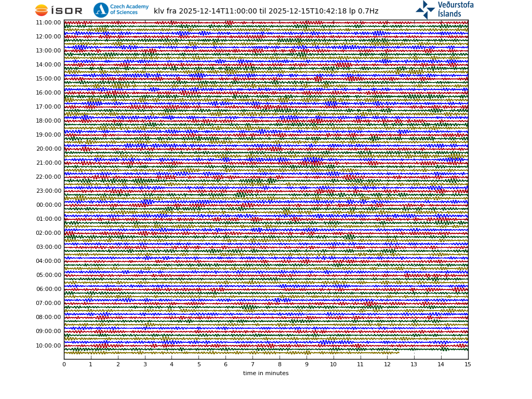
Task: Click the 11:00:00 time label
Action: coord(48,23)
